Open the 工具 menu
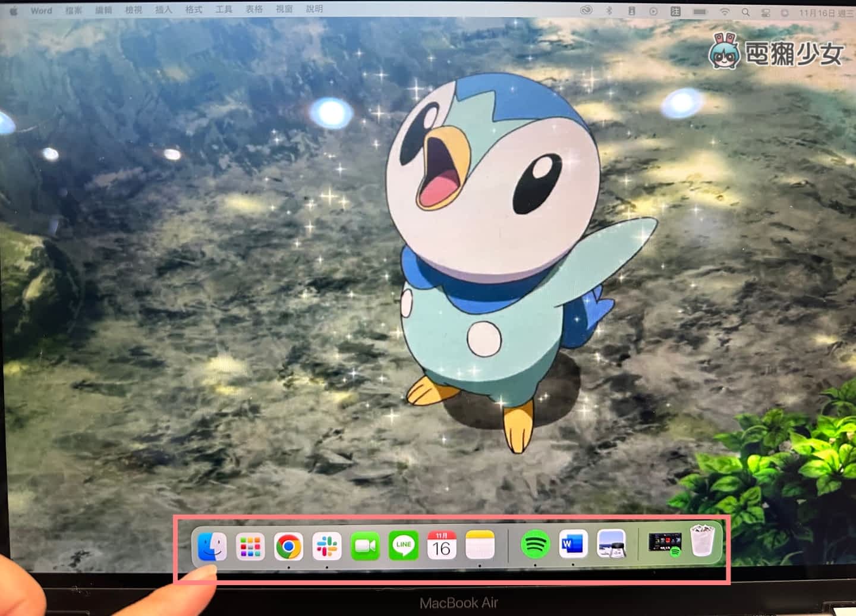Screen dimensions: 856x616 224,10
